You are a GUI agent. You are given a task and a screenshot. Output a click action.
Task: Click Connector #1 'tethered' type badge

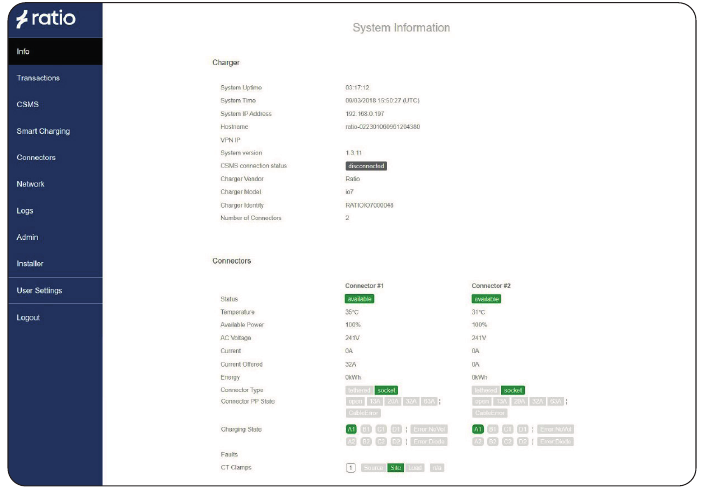click(359, 390)
